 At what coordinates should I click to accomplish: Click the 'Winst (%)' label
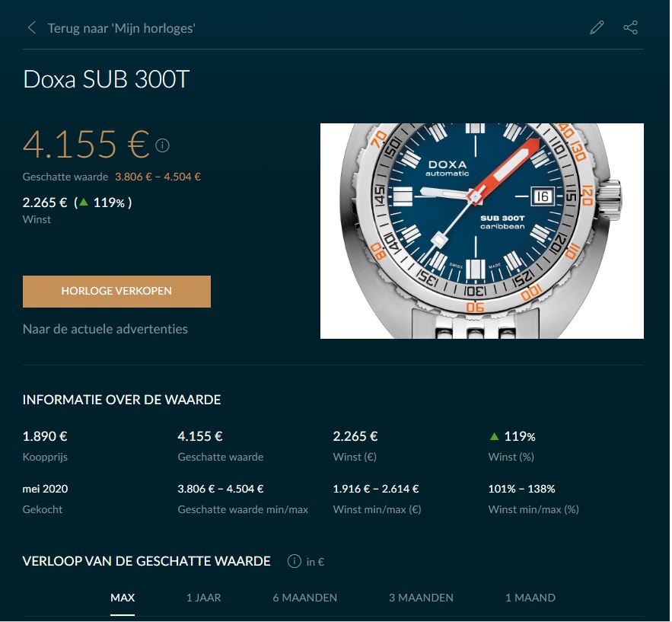tap(511, 457)
